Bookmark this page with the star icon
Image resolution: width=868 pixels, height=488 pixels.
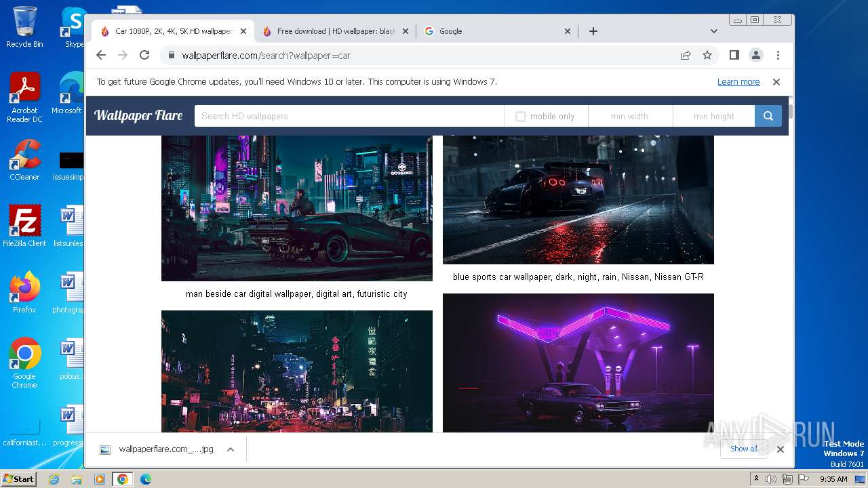click(x=707, y=55)
